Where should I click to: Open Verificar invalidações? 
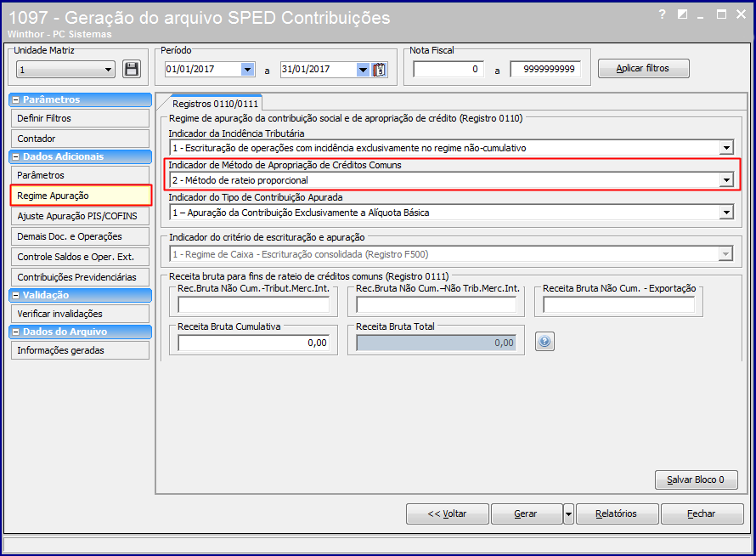click(80, 314)
